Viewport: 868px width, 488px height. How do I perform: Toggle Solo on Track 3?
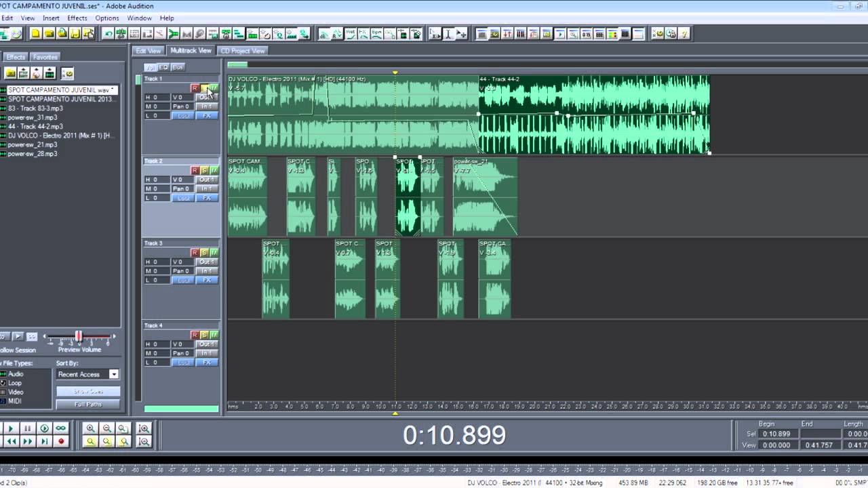tap(204, 253)
